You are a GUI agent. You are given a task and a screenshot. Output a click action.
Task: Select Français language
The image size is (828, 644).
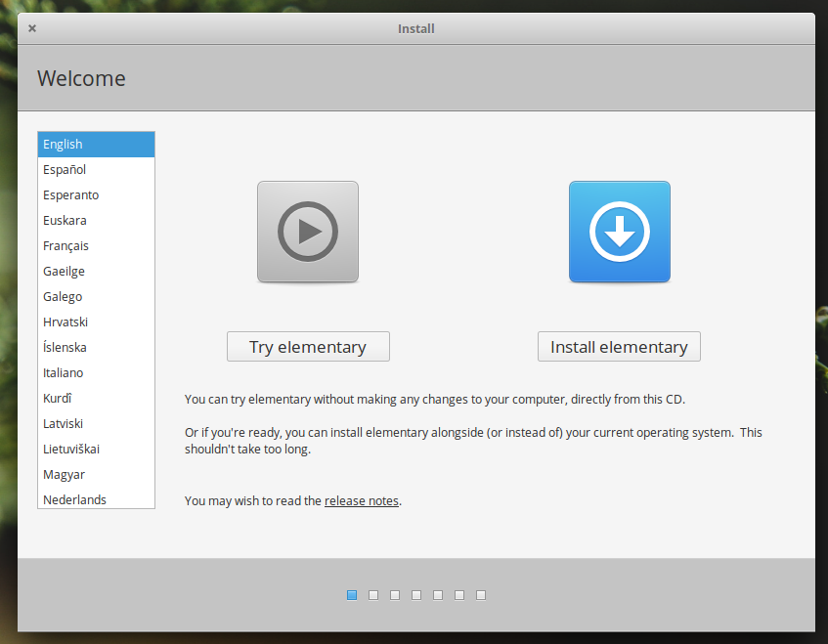[x=96, y=245]
